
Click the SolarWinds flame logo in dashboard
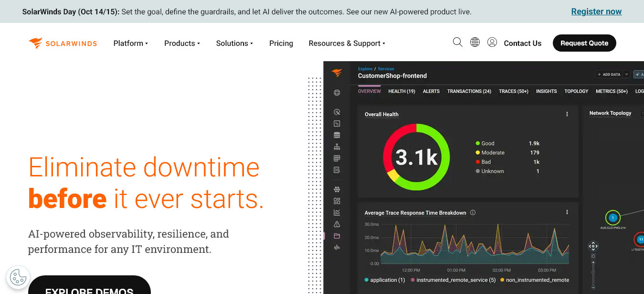click(337, 73)
